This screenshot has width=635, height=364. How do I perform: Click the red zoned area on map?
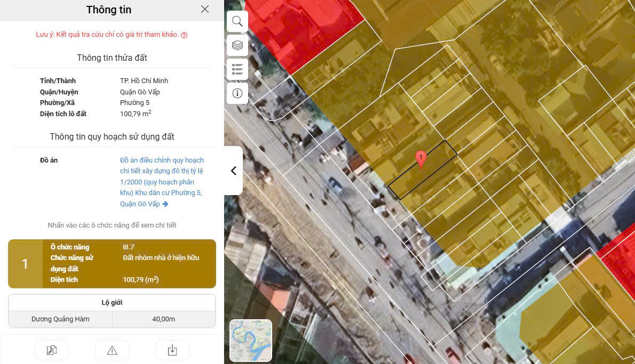tap(299, 32)
